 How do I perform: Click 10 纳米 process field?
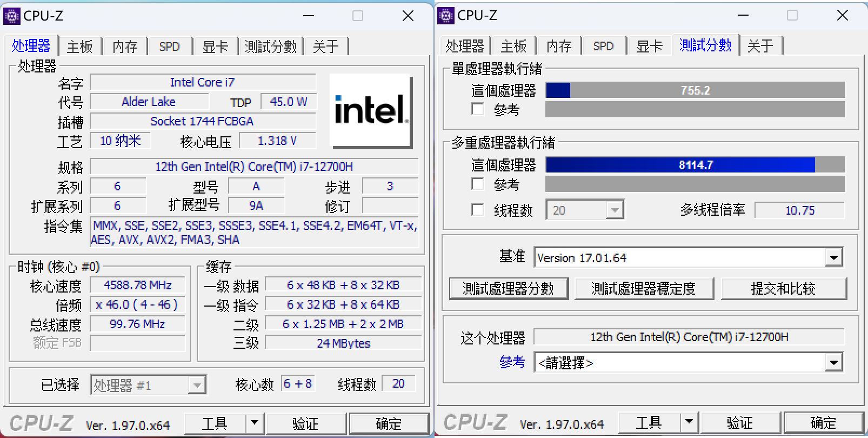tap(120, 141)
